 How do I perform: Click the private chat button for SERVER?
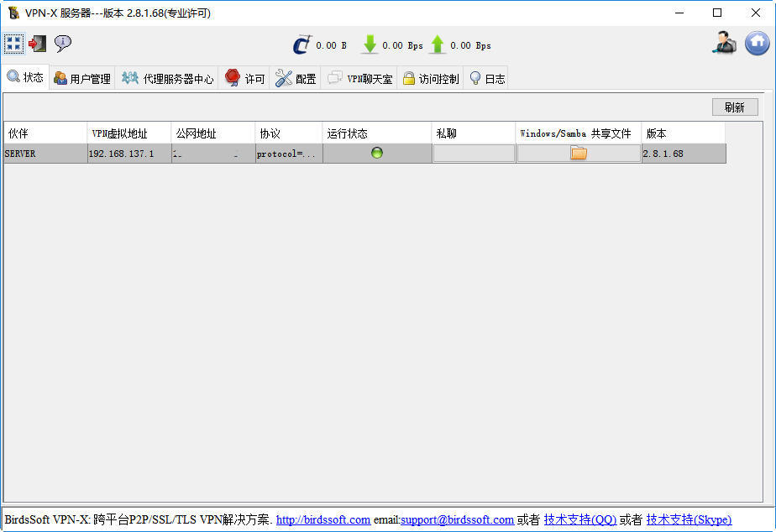click(x=474, y=154)
